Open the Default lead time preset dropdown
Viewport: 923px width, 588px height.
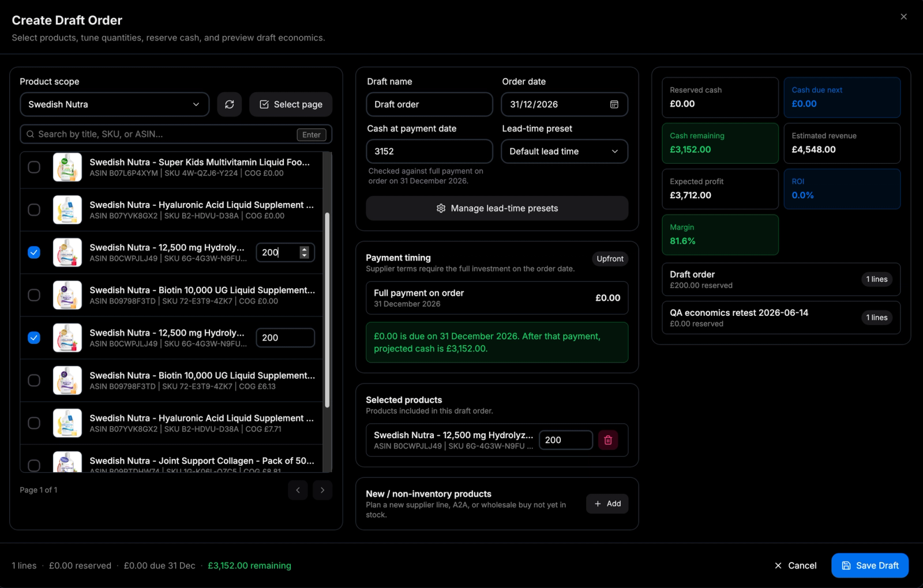point(564,152)
